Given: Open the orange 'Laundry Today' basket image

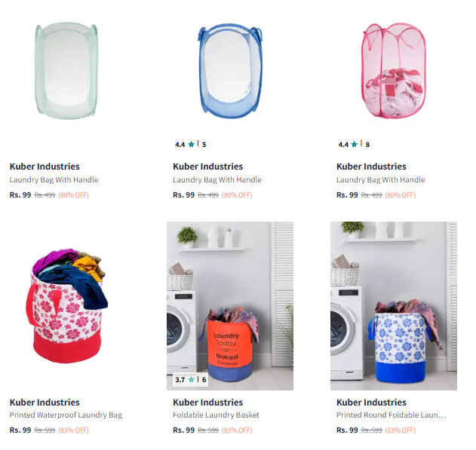Looking at the screenshot, I should click(230, 306).
